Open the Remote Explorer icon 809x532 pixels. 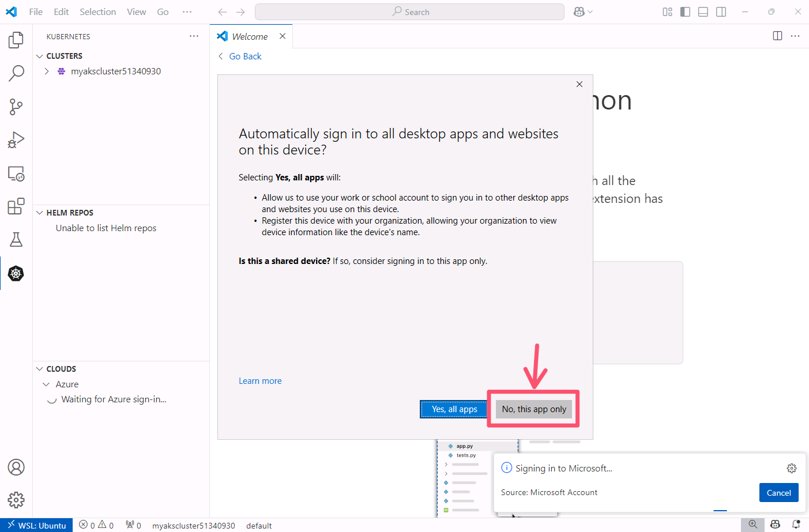point(16,173)
